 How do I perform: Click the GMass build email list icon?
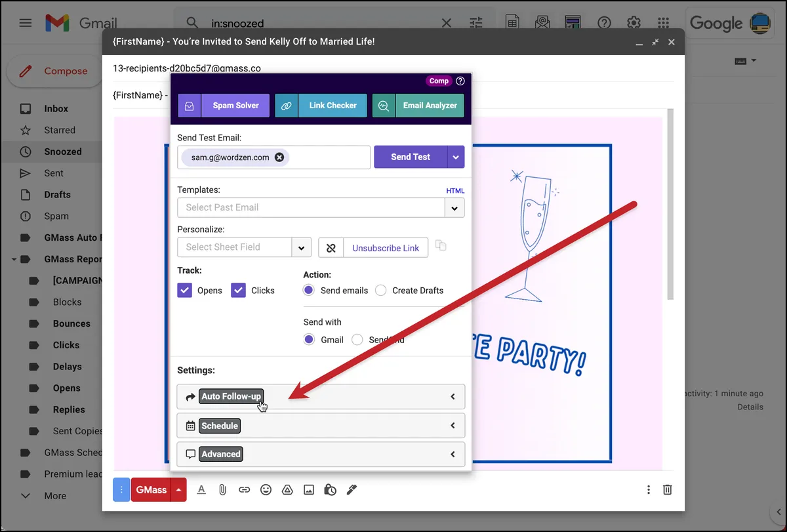542,23
